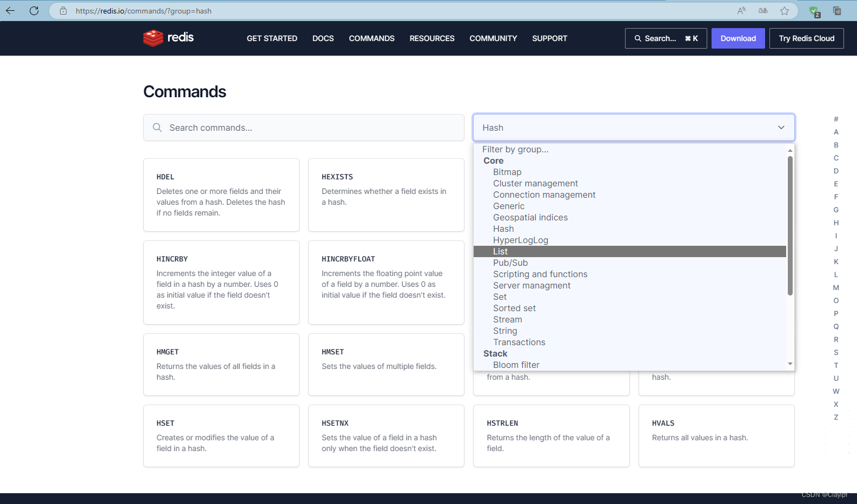
Task: Click the browser back arrow
Action: [10, 11]
